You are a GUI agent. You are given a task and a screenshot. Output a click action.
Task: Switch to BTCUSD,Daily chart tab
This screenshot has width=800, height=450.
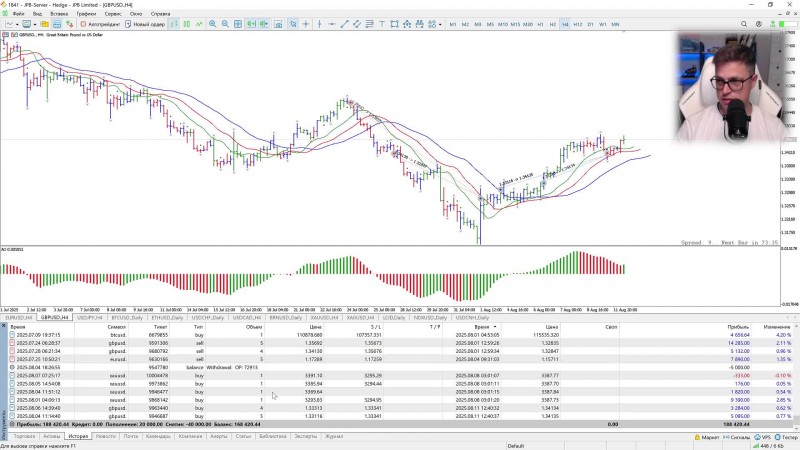pos(127,317)
